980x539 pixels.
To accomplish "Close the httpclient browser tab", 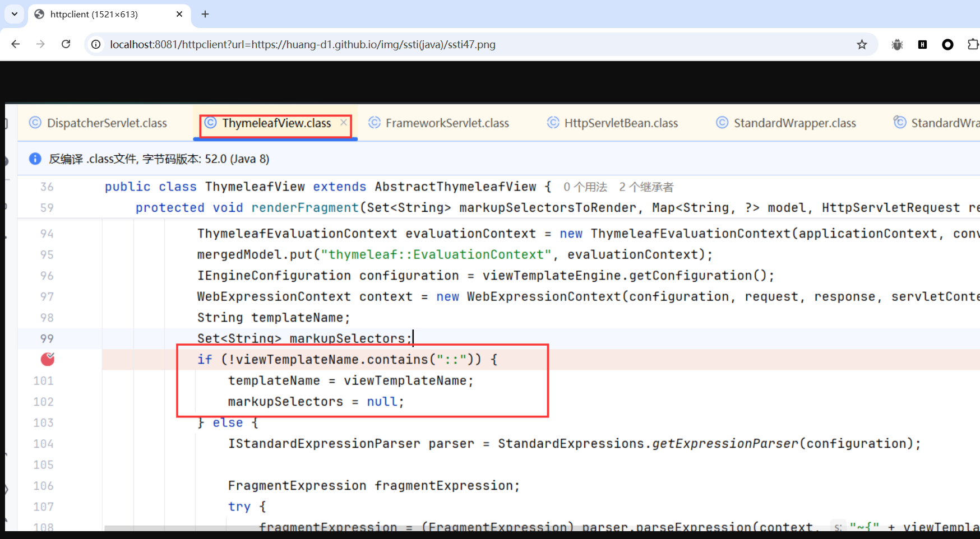I will point(179,14).
